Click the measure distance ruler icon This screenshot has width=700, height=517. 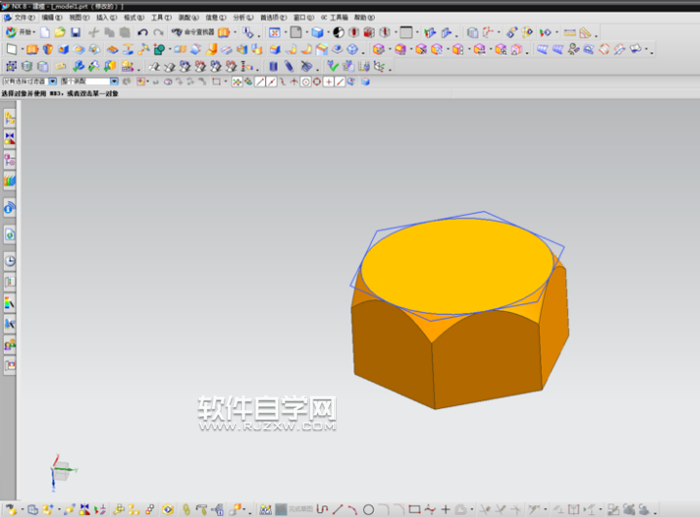tap(570, 33)
